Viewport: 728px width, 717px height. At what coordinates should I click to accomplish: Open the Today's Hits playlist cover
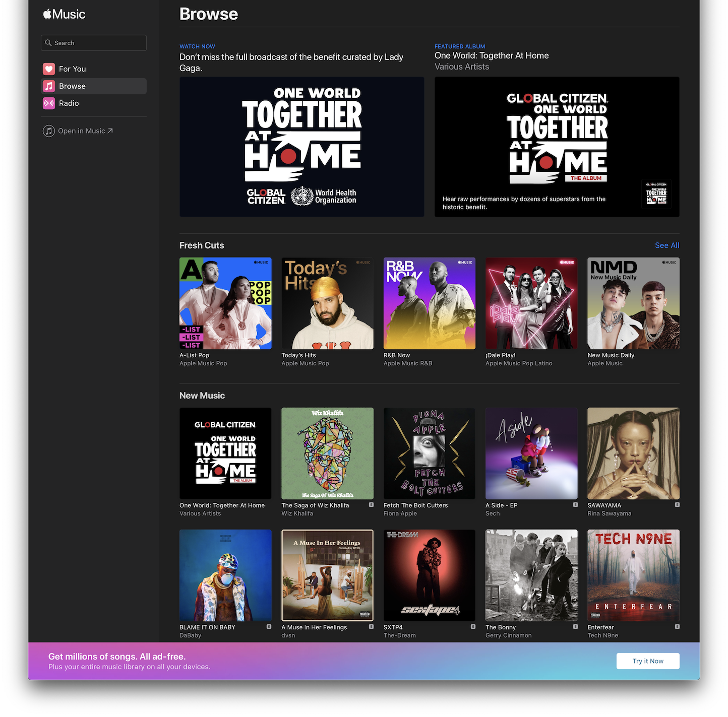pyautogui.click(x=327, y=303)
